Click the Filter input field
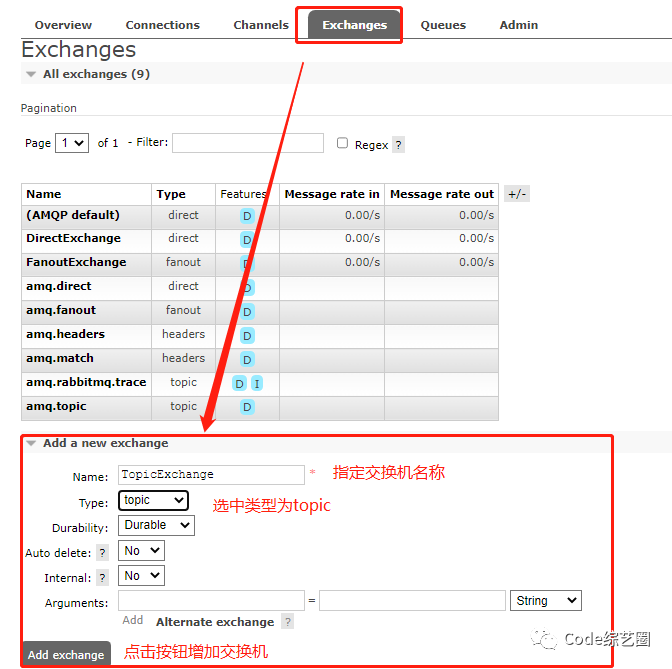This screenshot has height=669, width=672. (x=248, y=143)
